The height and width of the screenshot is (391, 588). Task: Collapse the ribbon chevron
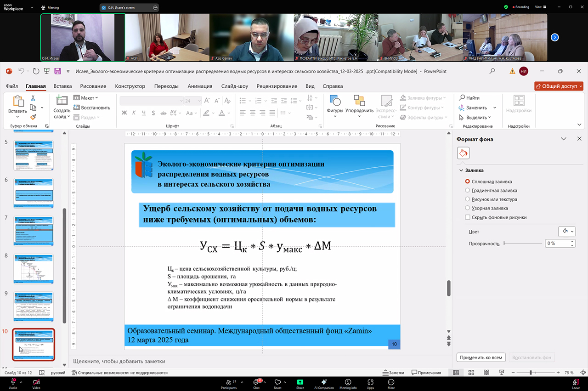[x=579, y=125]
